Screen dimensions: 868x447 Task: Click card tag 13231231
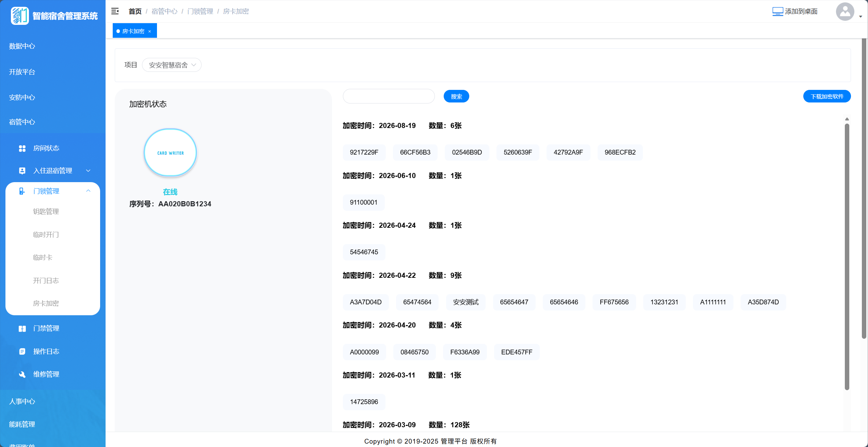[x=664, y=302]
